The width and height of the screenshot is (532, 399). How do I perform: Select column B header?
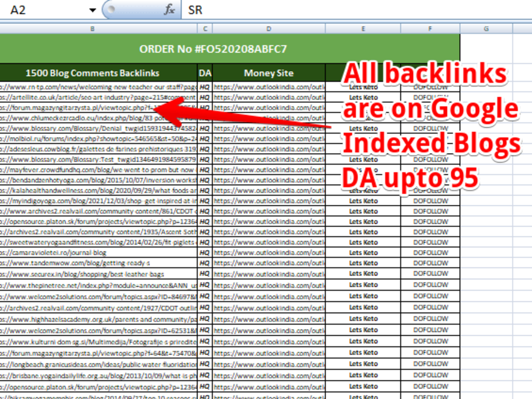[x=92, y=29]
